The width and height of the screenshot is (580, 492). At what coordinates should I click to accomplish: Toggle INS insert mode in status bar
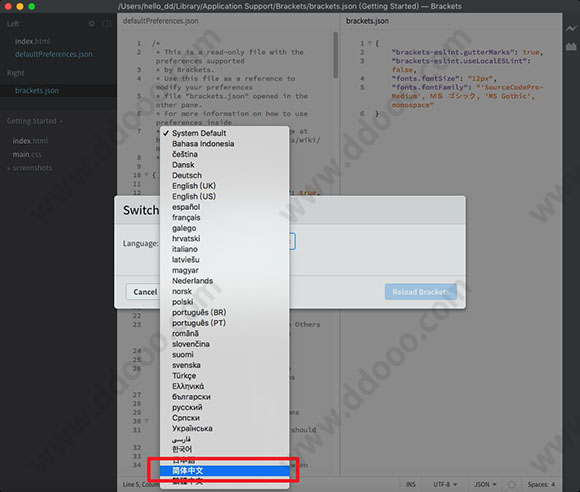[x=411, y=484]
